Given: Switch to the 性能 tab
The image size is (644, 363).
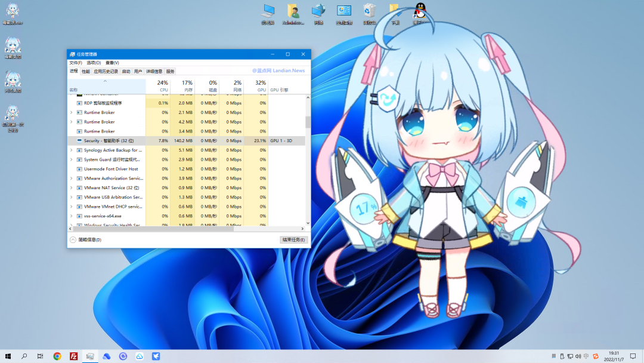Looking at the screenshot, I should pyautogui.click(x=85, y=72).
